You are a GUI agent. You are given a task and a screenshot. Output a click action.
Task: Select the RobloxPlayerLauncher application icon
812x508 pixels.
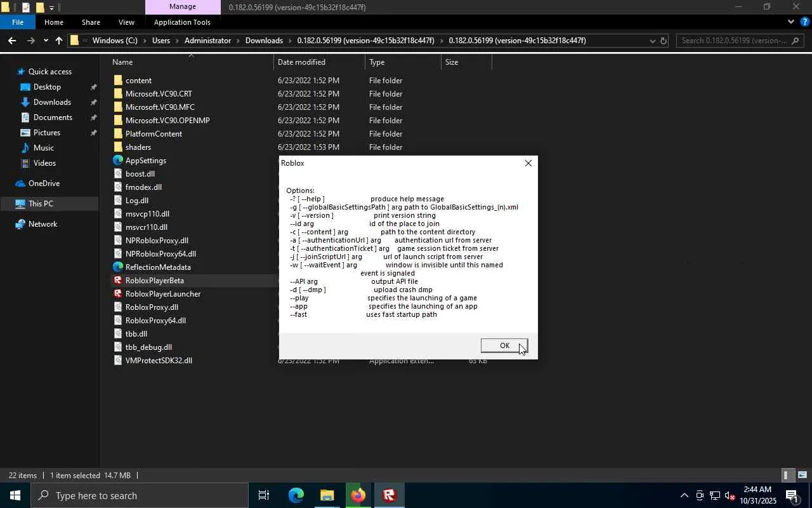click(x=118, y=294)
